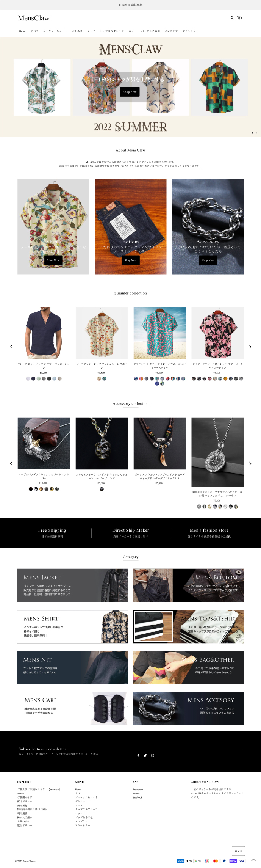This screenshot has height=868, width=261.
Task: Visit the Facebook icon in newsletter section
Action: click(138, 755)
